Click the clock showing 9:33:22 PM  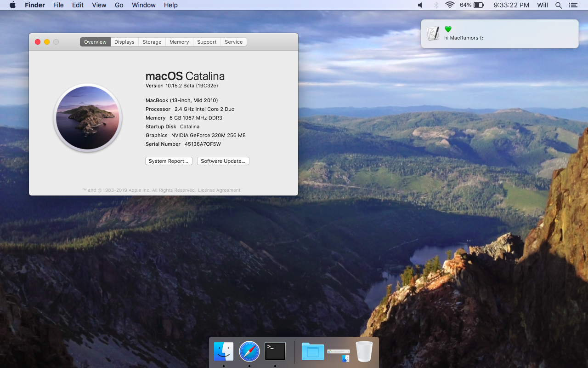[x=511, y=5]
